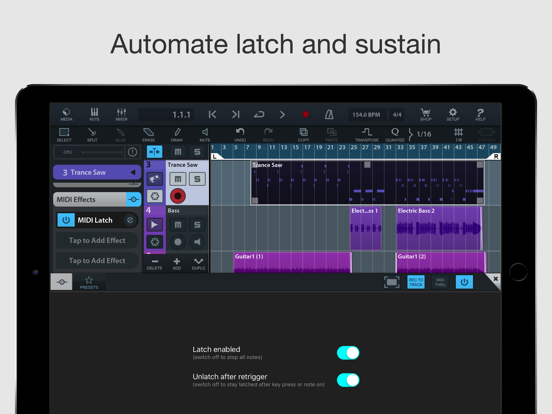Solo the Trance Saw track
The width and height of the screenshot is (552, 414).
tap(197, 179)
